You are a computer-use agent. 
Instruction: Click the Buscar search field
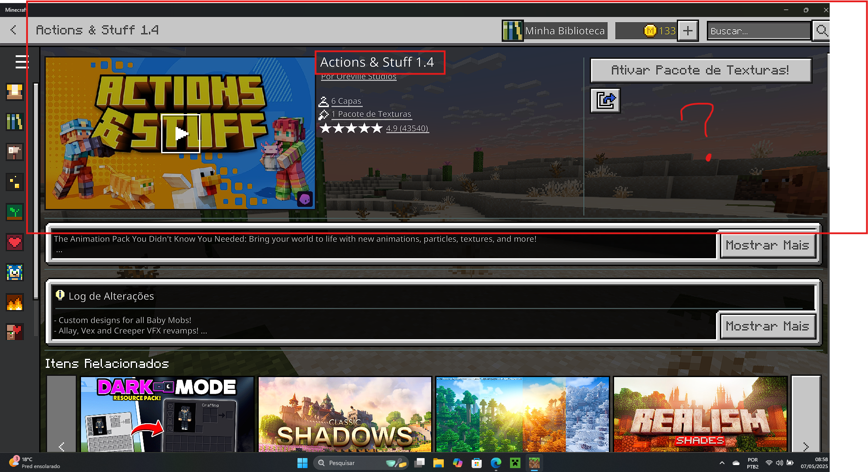pos(759,31)
